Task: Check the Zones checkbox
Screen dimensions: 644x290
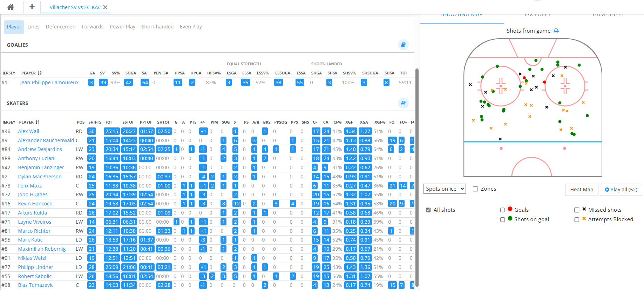Action: 475,189
